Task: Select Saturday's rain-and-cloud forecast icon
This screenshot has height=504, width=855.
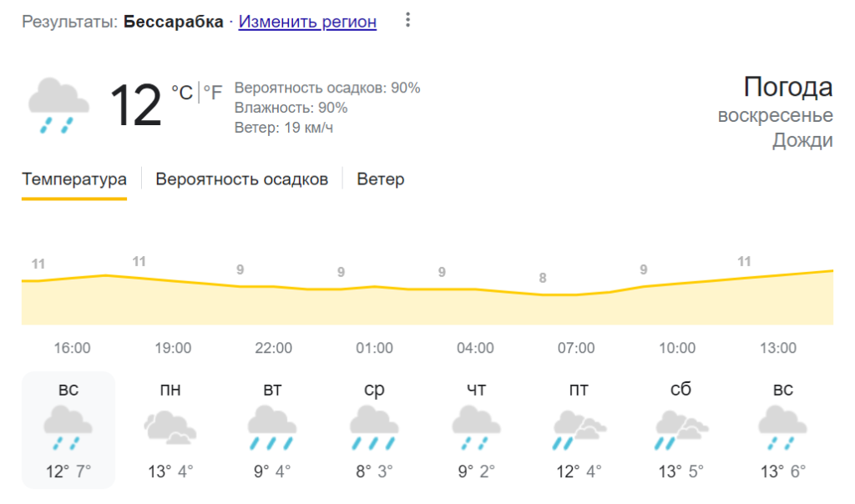Action: [680, 427]
